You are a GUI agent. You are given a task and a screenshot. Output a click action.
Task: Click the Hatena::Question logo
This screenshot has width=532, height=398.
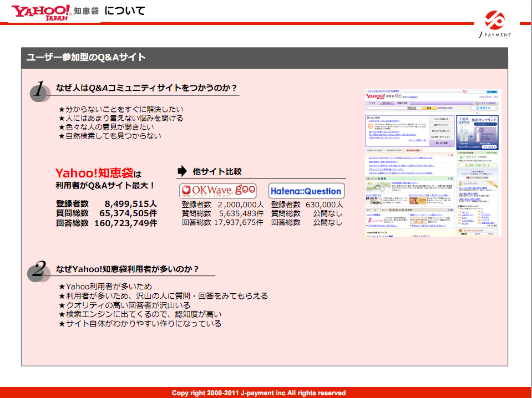[x=306, y=191]
